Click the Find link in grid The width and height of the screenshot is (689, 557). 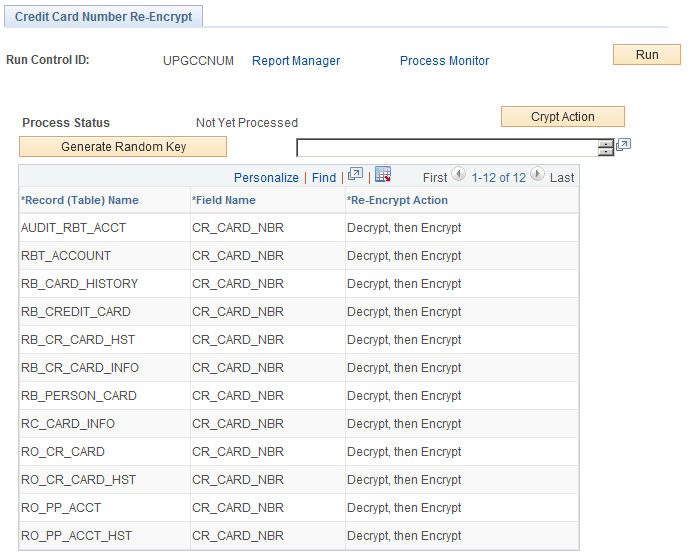tap(324, 177)
